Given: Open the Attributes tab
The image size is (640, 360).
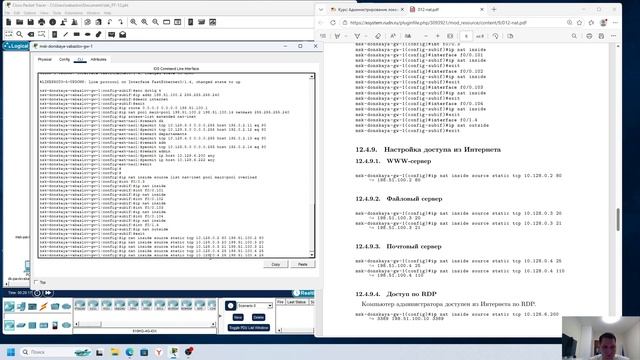Looking at the screenshot, I should click(98, 60).
